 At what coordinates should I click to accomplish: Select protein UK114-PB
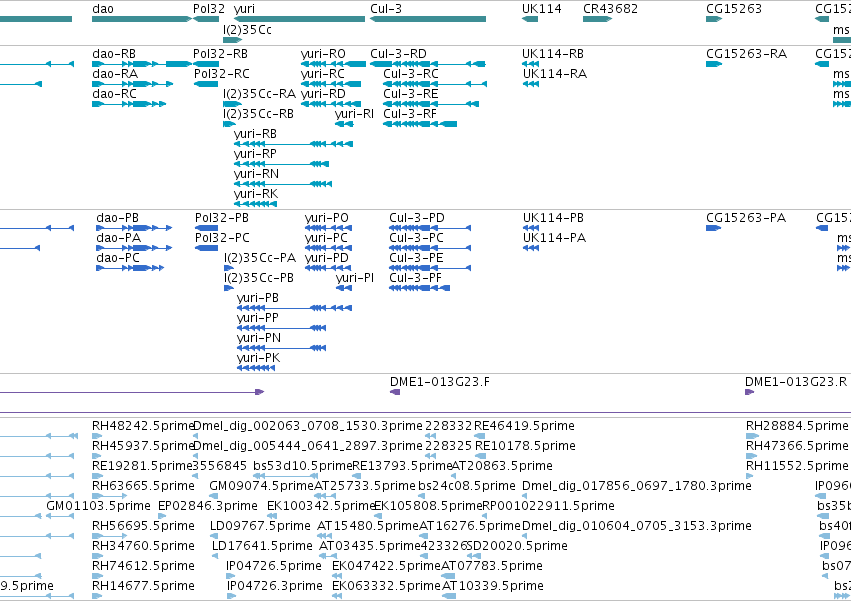[553, 218]
